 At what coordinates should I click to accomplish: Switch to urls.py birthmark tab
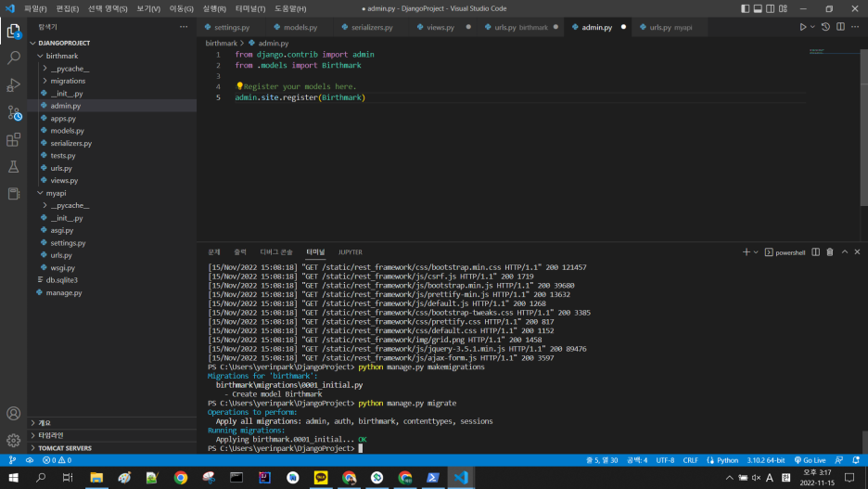click(x=520, y=27)
